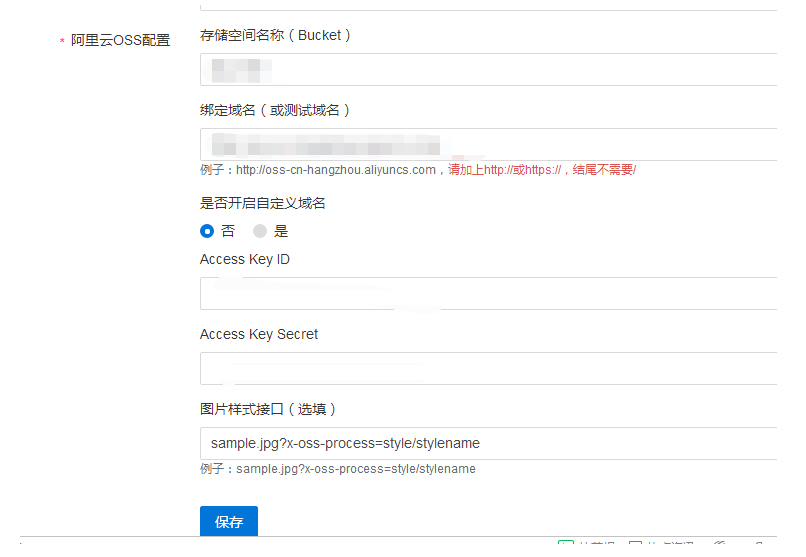Click the Bucket storage name input field
This screenshot has height=557, width=806.
point(488,69)
